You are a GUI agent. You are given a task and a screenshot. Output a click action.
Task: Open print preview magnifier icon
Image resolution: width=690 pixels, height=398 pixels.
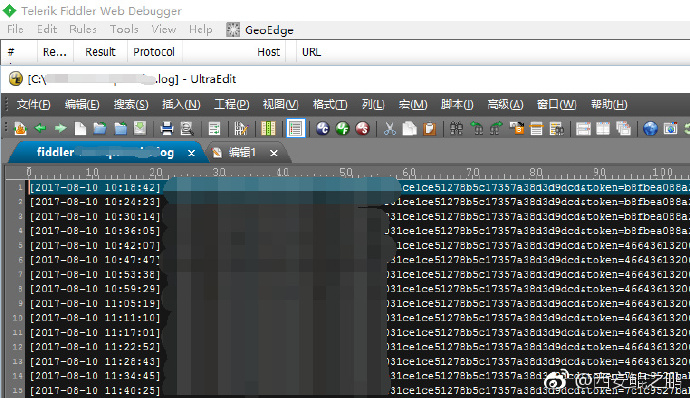pos(187,129)
